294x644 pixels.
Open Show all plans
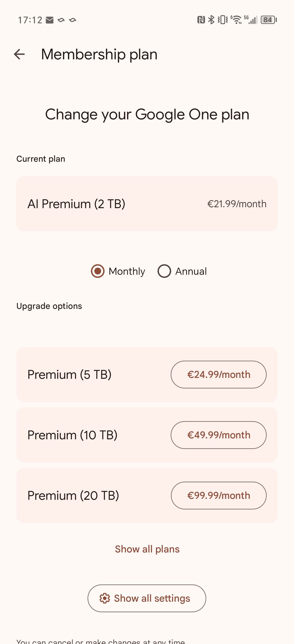147,549
